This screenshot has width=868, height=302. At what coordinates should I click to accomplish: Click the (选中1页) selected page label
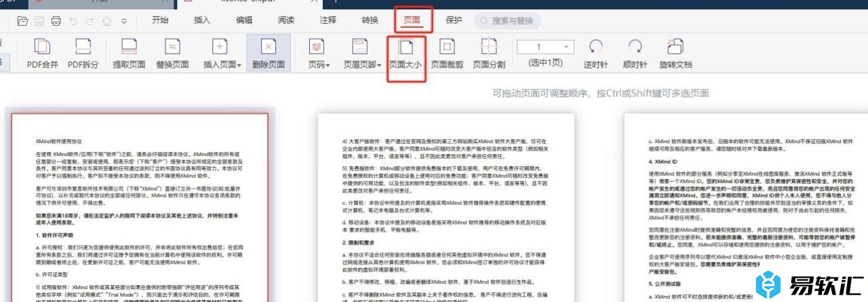(x=545, y=63)
